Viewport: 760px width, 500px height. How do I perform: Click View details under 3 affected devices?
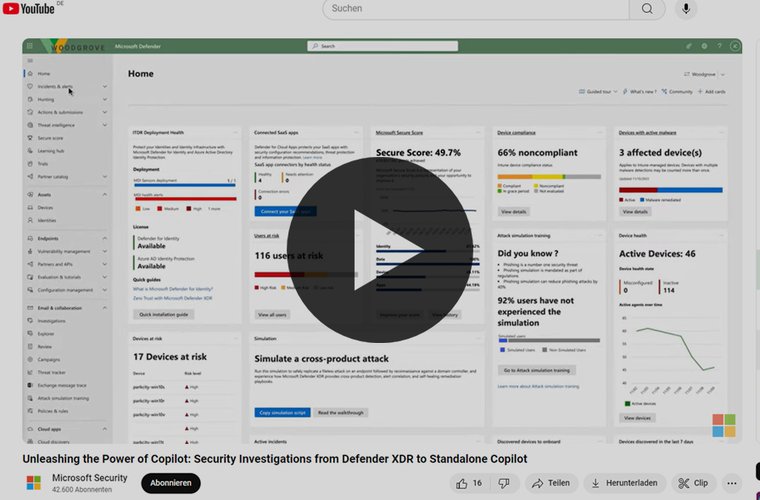pos(635,212)
